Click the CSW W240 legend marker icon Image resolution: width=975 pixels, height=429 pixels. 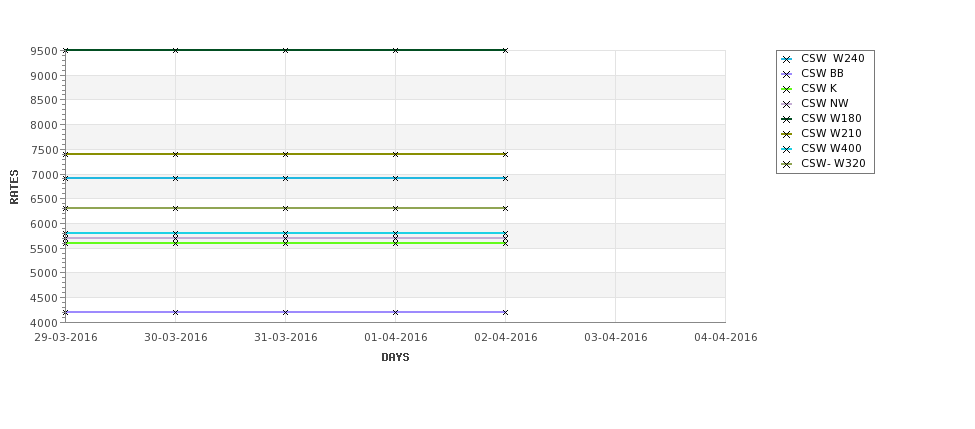[787, 60]
